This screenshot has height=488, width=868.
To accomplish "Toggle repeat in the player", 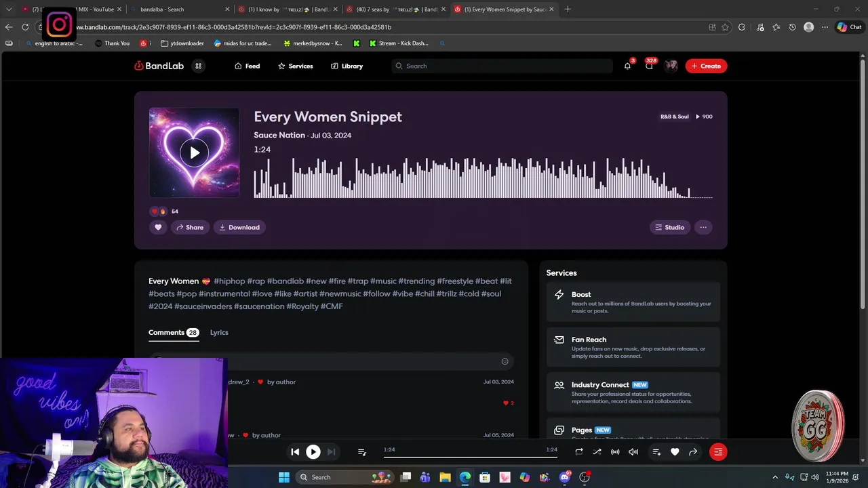I will click(578, 451).
